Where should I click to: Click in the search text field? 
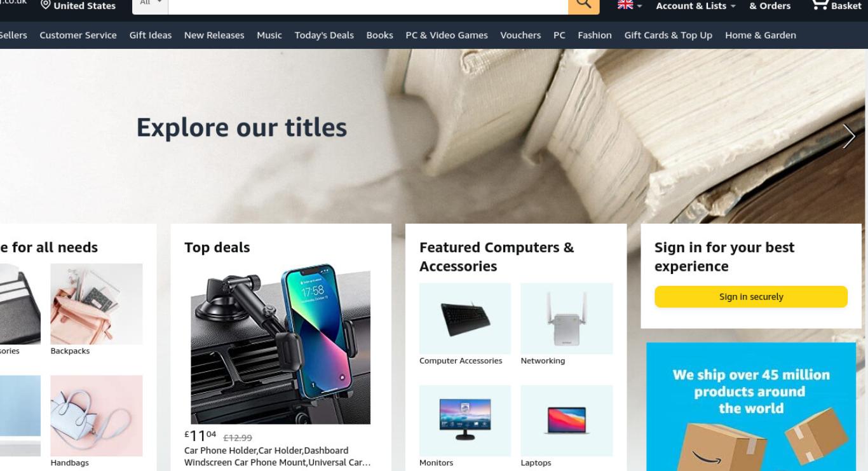[369, 5]
